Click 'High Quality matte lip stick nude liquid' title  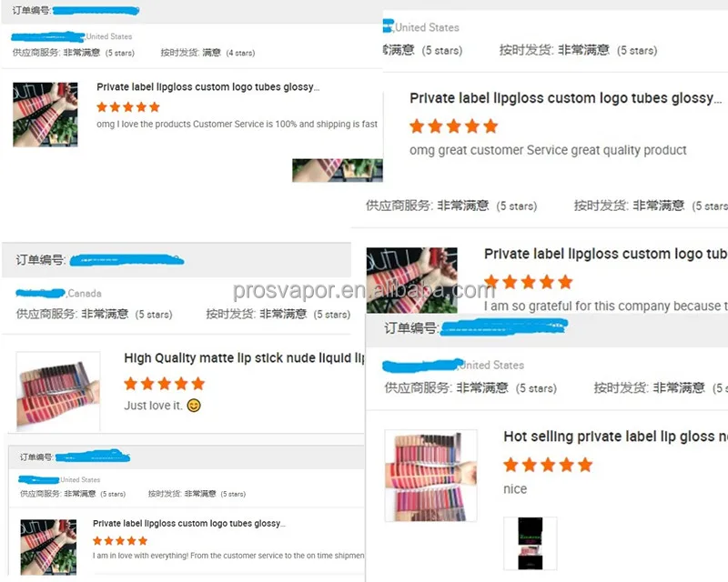coord(244,358)
